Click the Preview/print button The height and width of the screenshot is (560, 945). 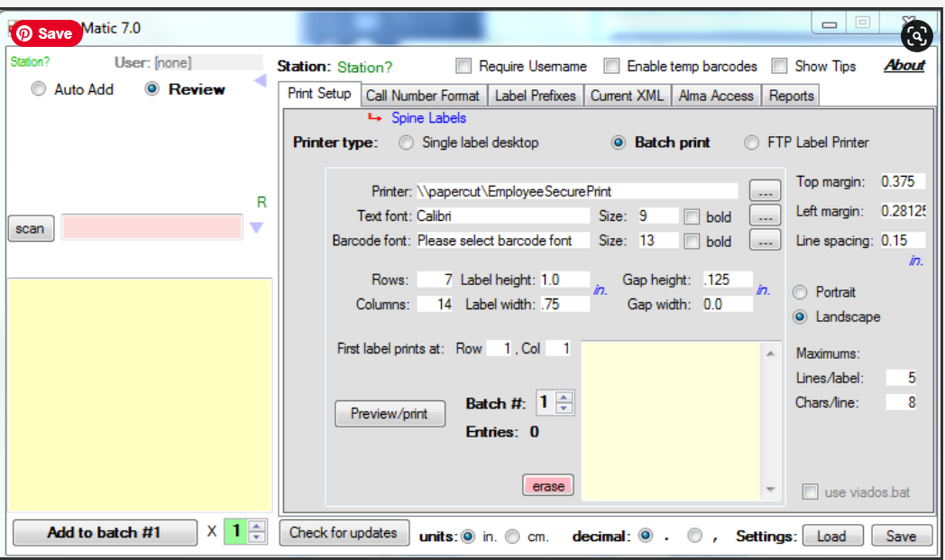[390, 414]
